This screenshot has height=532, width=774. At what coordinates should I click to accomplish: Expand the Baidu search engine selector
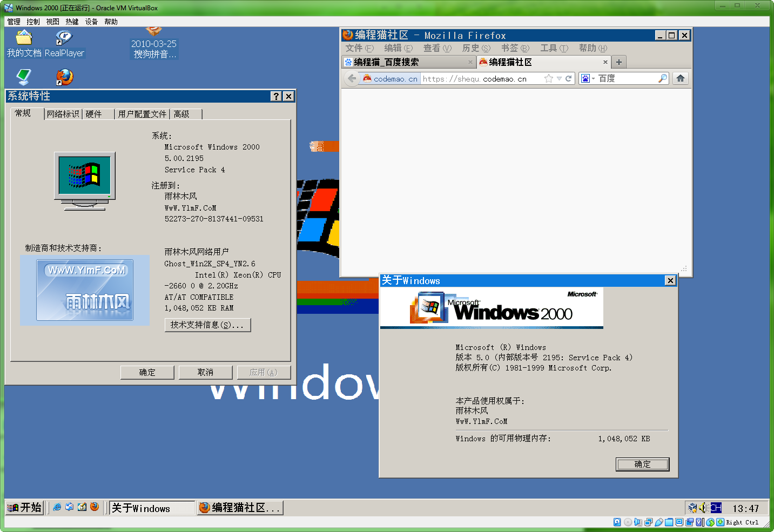(x=588, y=79)
